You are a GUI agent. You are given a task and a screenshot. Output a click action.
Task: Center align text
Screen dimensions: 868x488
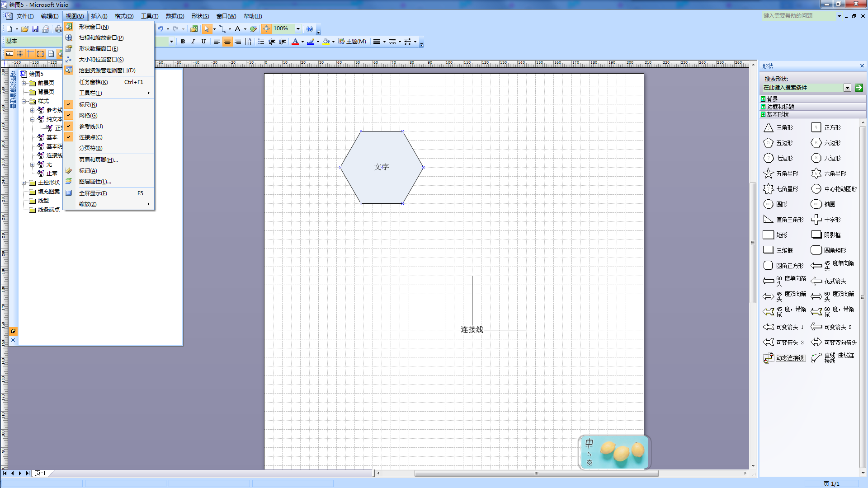[x=227, y=42]
